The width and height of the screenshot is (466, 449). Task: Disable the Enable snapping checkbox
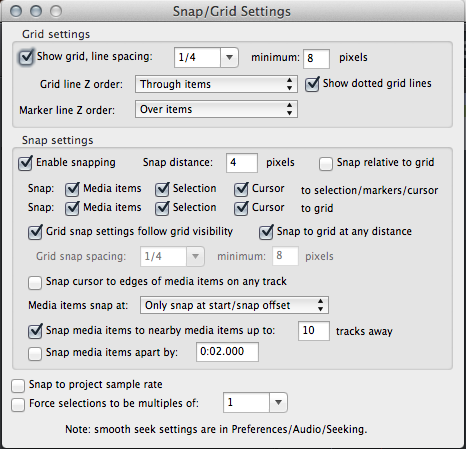click(25, 163)
